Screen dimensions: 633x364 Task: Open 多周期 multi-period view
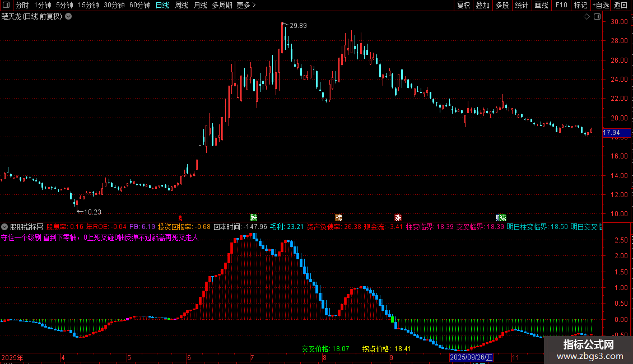[x=222, y=5]
